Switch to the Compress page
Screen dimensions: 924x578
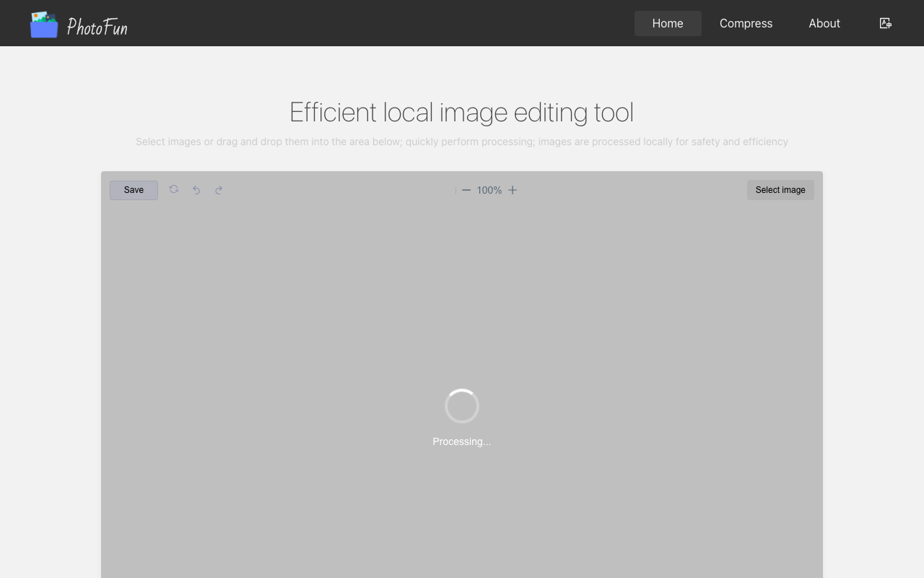(x=746, y=23)
